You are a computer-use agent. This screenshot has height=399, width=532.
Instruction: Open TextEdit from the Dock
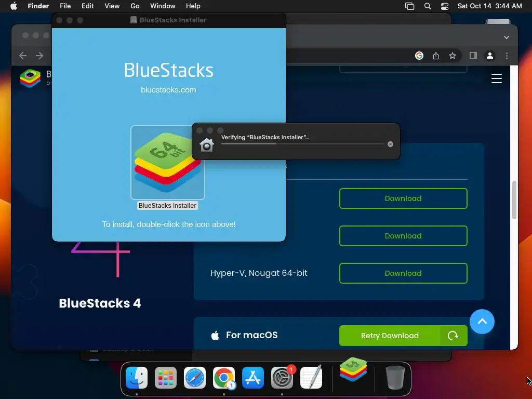click(x=311, y=378)
